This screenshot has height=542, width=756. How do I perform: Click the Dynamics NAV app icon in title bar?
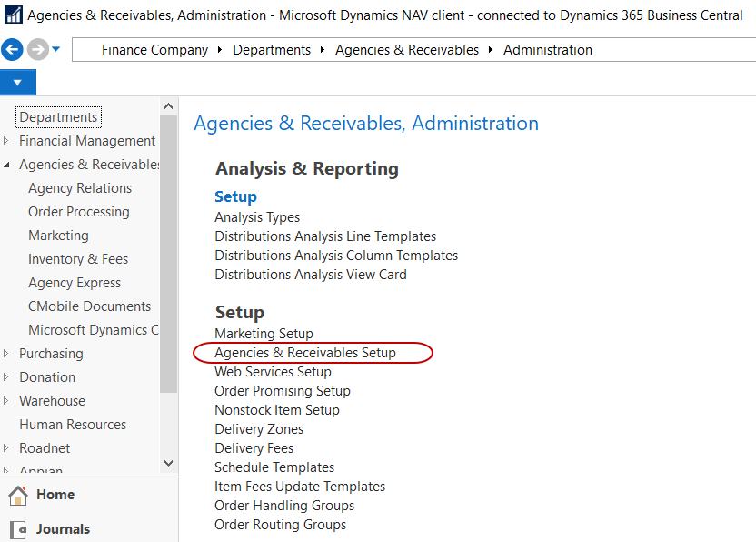[x=14, y=15]
